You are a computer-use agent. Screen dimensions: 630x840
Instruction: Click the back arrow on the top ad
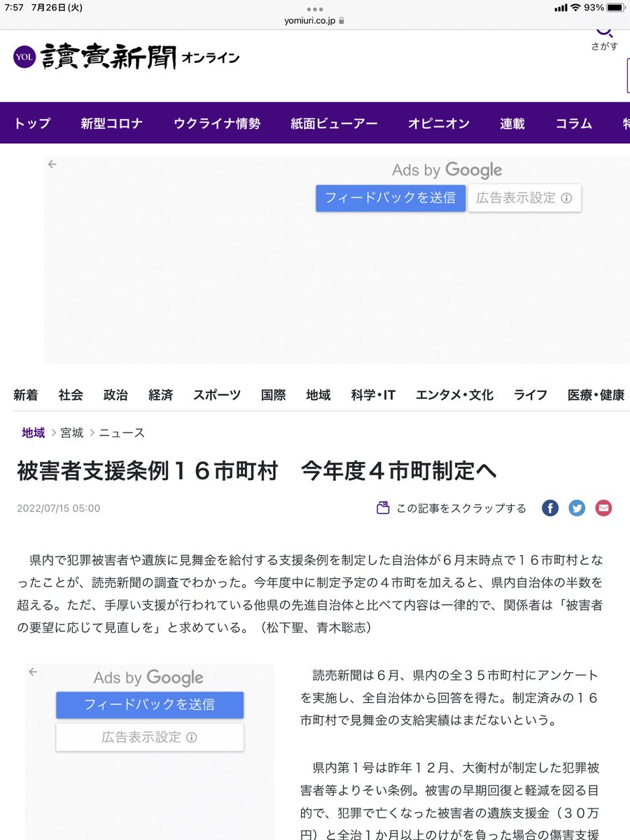click(52, 164)
